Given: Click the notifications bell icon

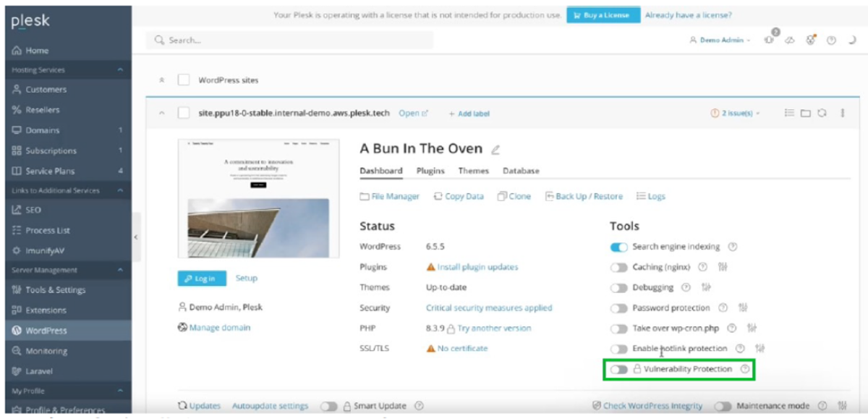Looking at the screenshot, I should (x=768, y=40).
